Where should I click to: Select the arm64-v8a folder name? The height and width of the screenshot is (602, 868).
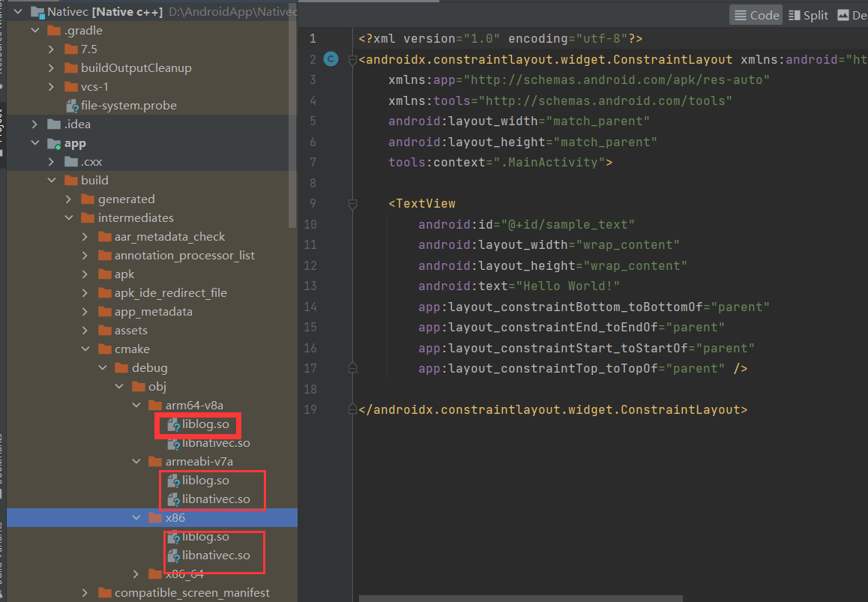(x=194, y=406)
